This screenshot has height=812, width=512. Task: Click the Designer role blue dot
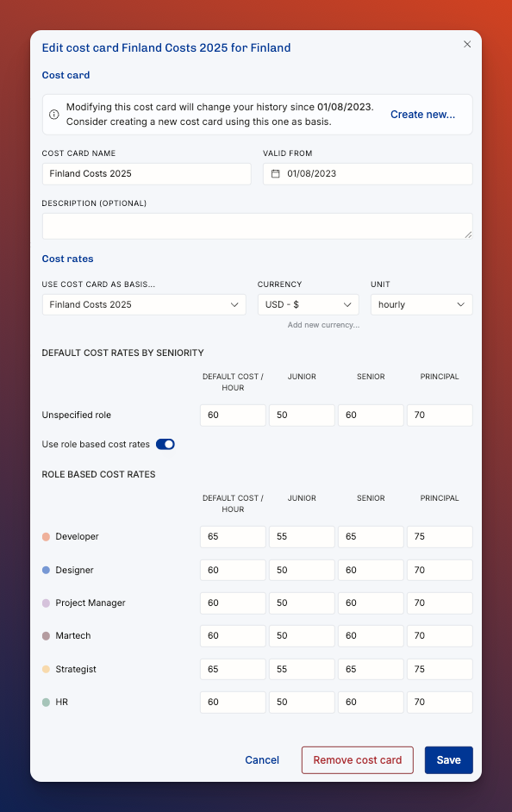coord(46,570)
